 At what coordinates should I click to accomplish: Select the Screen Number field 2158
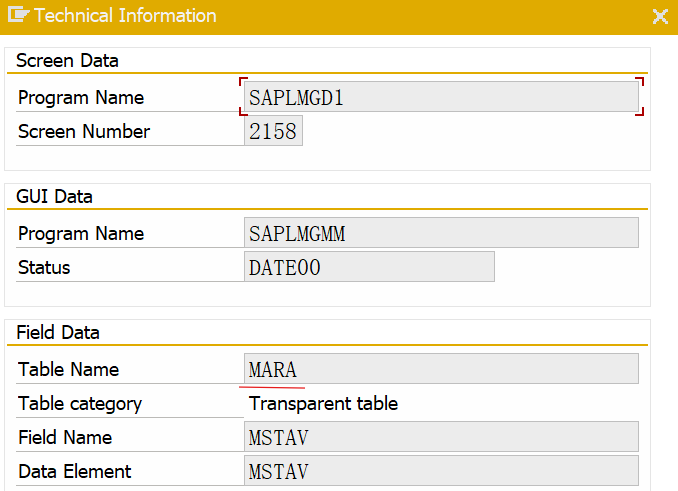coord(273,132)
